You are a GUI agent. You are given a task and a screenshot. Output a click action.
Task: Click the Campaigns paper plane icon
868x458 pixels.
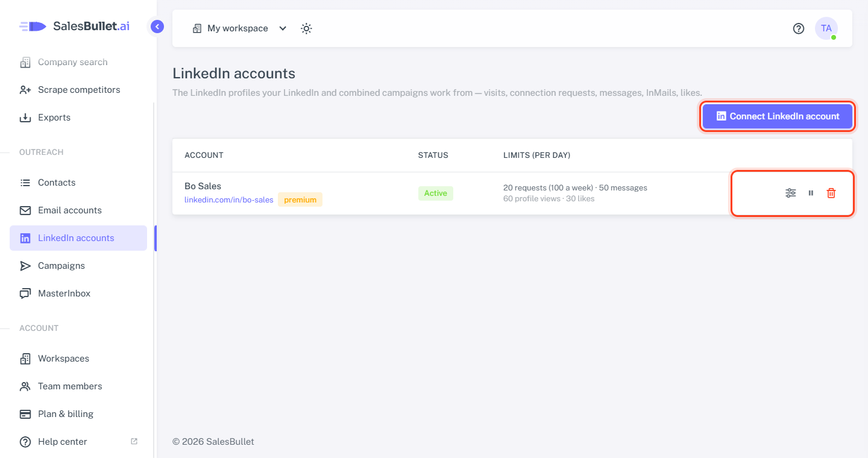tap(25, 266)
